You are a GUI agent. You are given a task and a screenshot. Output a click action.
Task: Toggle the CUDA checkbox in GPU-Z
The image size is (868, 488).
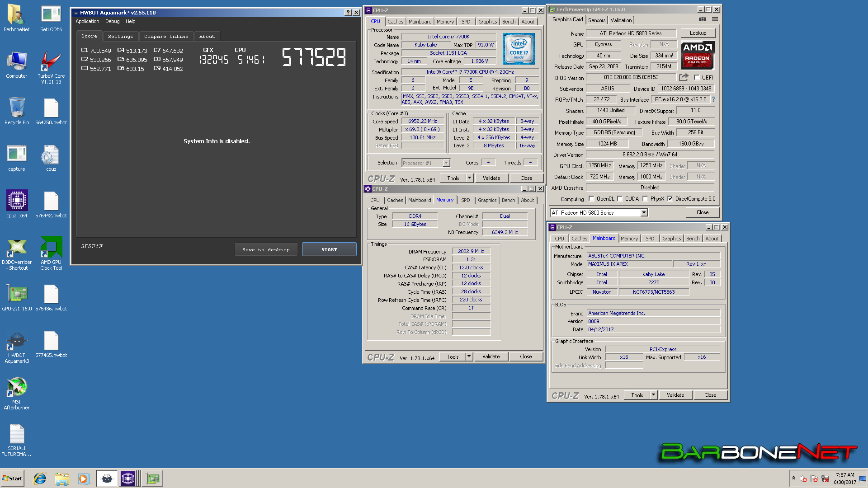click(x=620, y=199)
